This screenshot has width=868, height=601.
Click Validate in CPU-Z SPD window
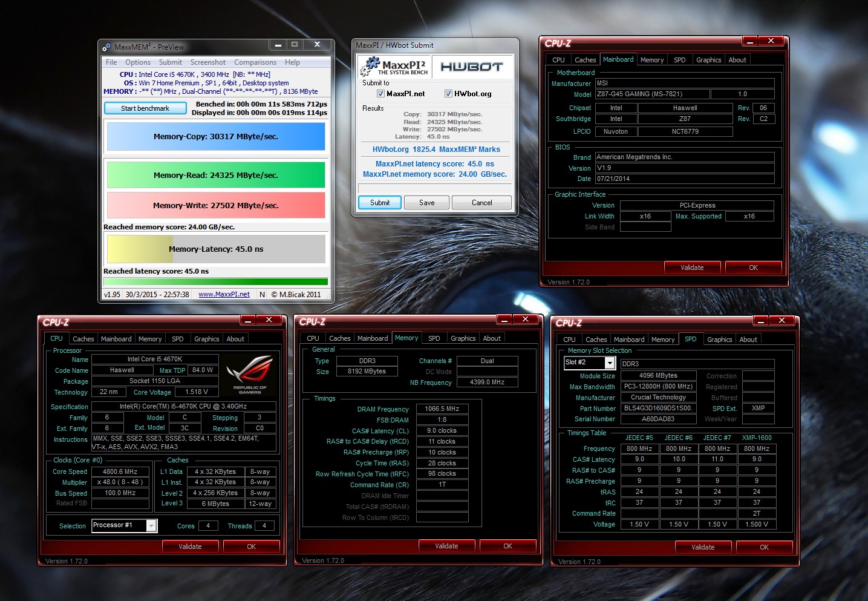click(703, 547)
